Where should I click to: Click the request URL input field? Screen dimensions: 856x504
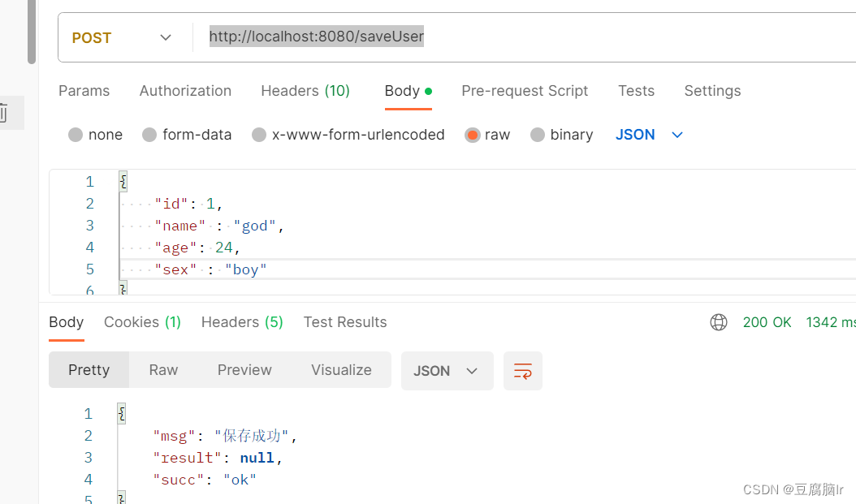(406, 37)
